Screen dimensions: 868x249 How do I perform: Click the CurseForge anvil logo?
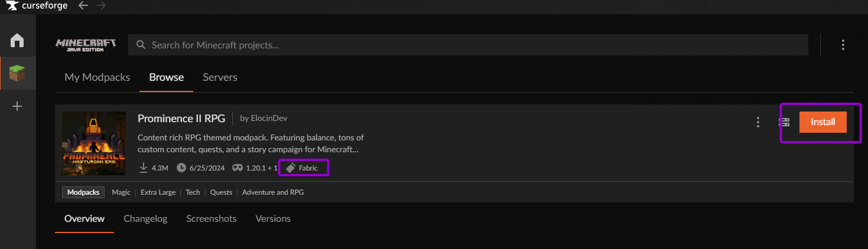click(12, 6)
